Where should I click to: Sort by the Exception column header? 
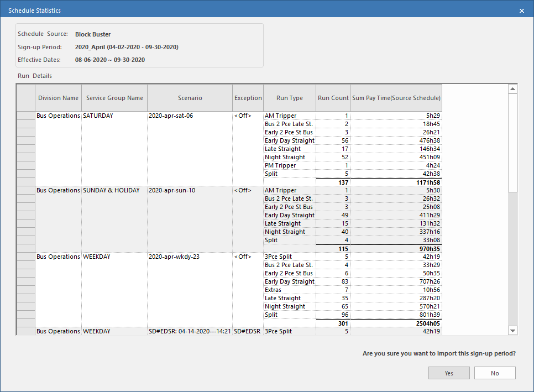[x=248, y=97]
